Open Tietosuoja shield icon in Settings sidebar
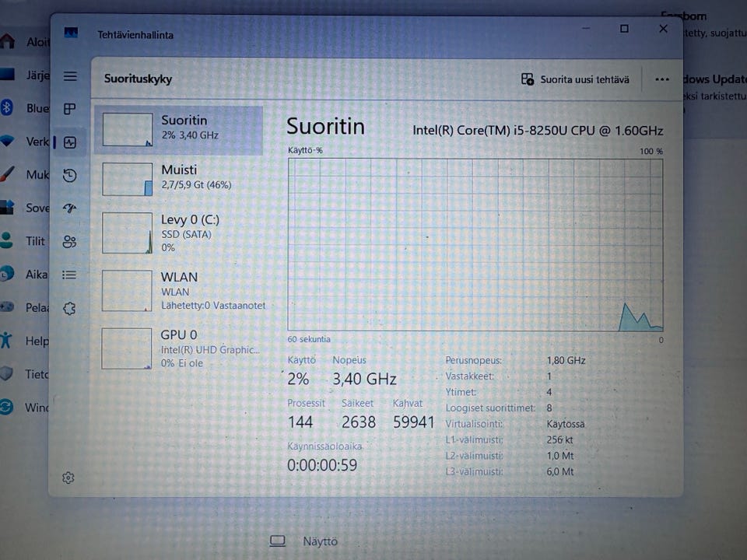 coord(6,373)
